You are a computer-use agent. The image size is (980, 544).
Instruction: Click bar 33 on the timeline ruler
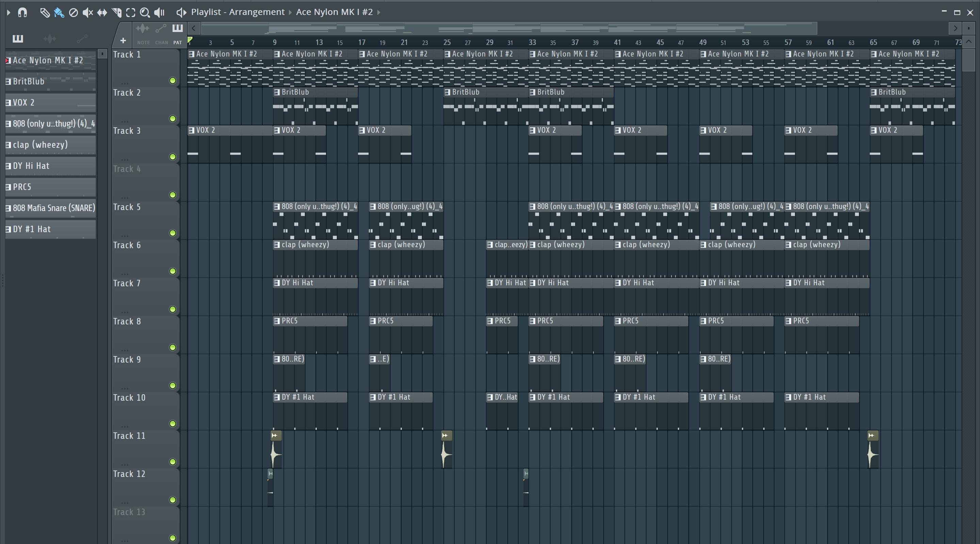(x=532, y=42)
